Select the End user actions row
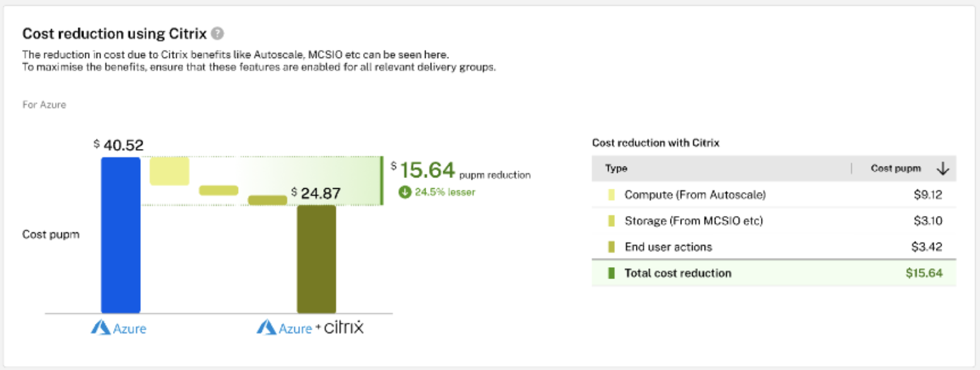Viewport: 980px width, 370px height. click(x=774, y=247)
